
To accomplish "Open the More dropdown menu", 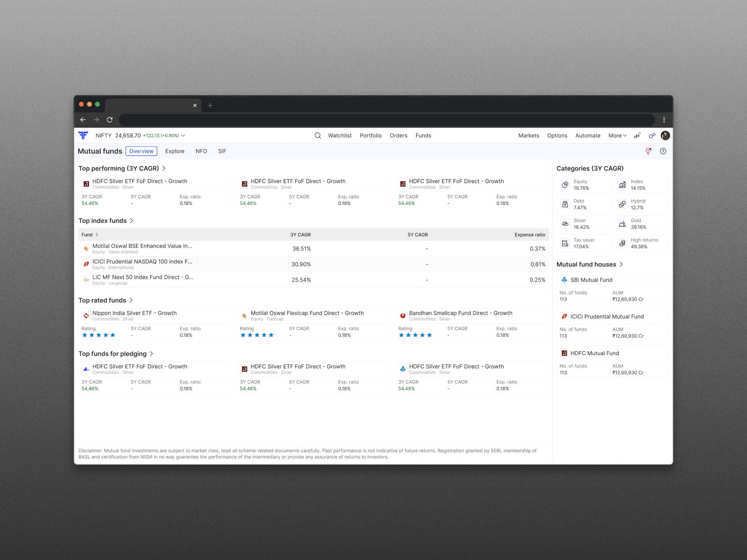I will (x=617, y=136).
